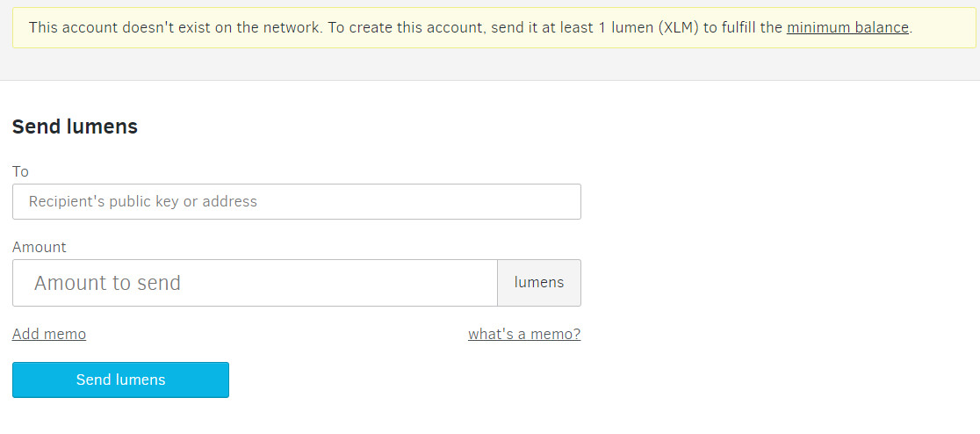Click the Send lumens section heading
Image resolution: width=980 pixels, height=434 pixels.
[x=75, y=127]
